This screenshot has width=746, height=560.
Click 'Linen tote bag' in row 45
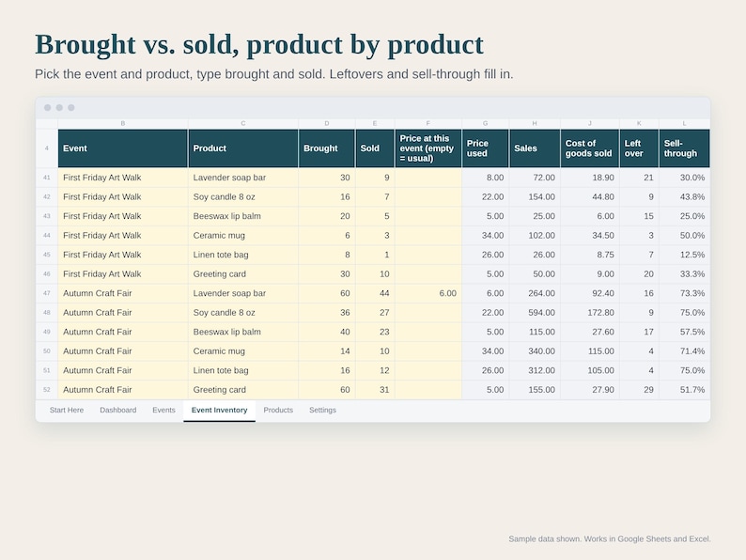[221, 255]
